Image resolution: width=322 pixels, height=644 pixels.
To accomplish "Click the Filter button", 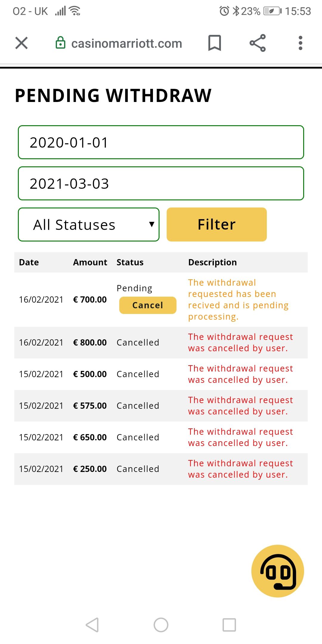I will (x=216, y=225).
